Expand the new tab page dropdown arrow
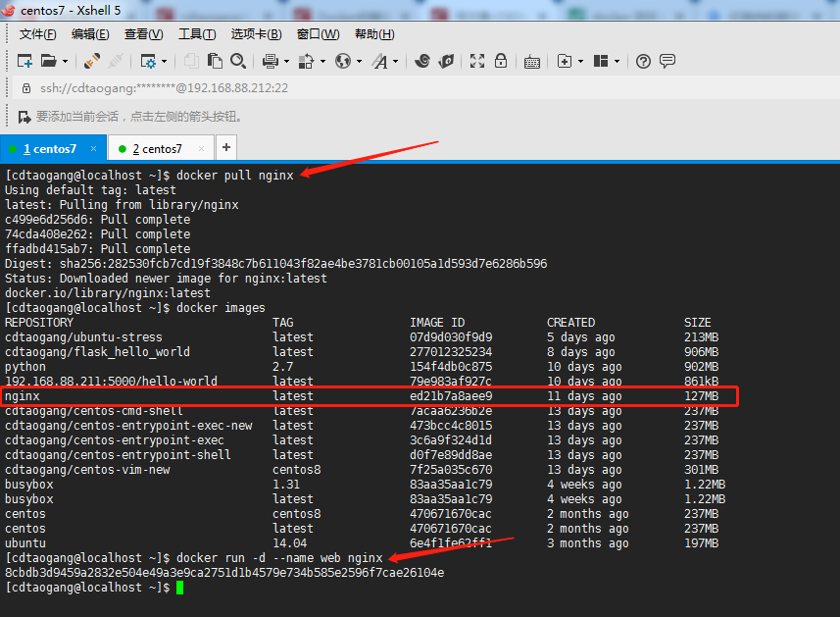840x617 pixels. [x=580, y=62]
